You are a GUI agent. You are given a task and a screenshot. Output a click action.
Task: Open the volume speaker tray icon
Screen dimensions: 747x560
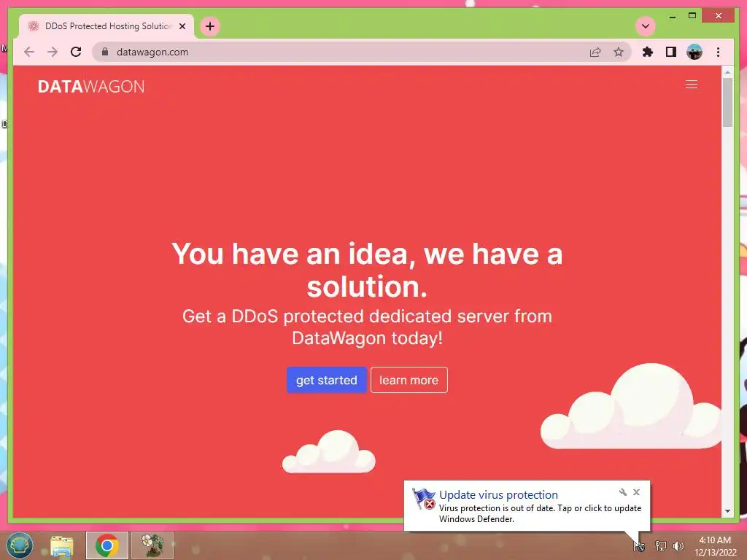678,545
